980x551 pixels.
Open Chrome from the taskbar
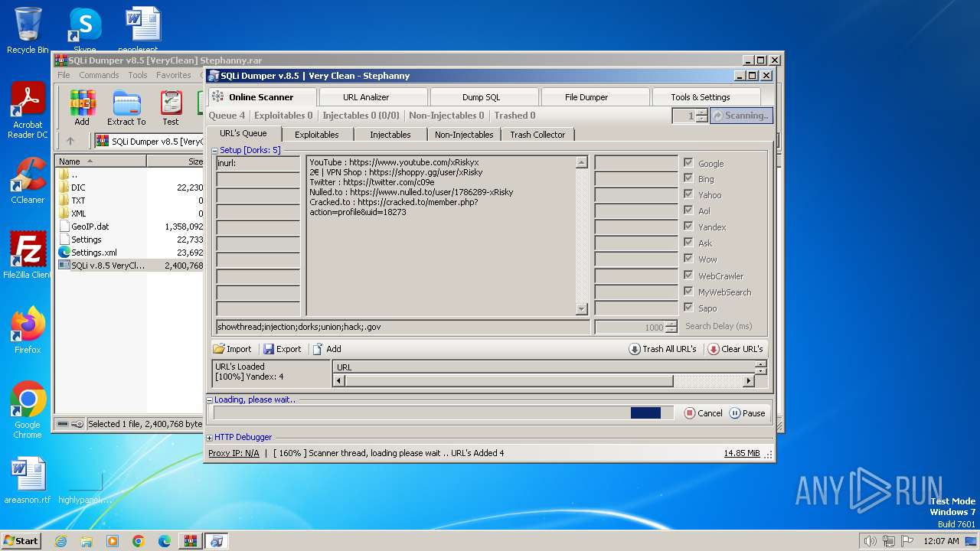(x=139, y=541)
